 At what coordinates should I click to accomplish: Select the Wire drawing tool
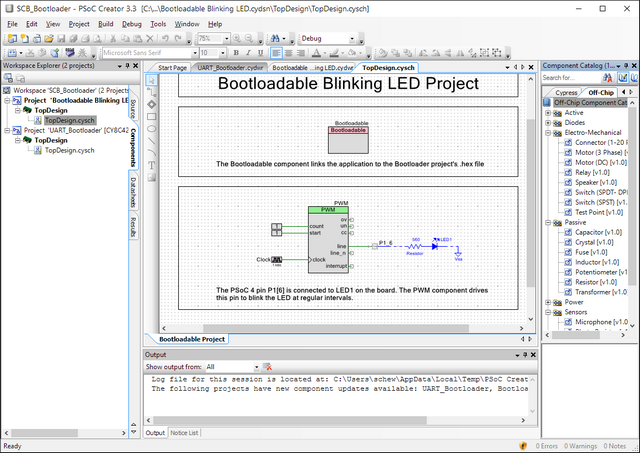pyautogui.click(x=151, y=92)
